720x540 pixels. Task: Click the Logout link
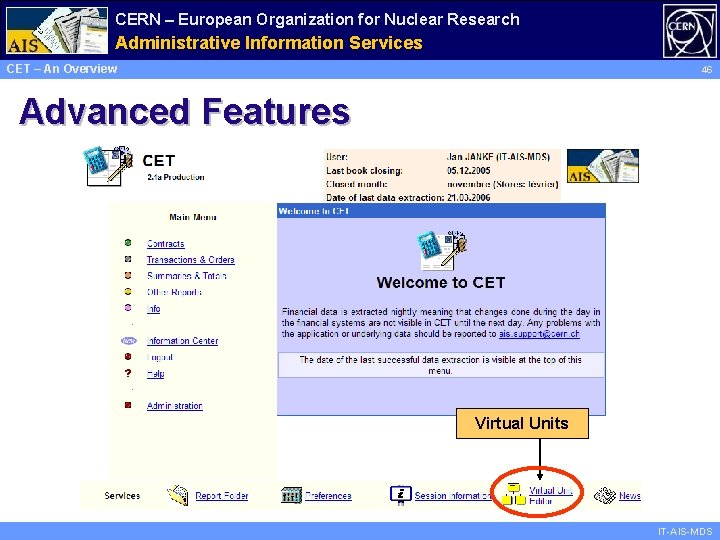(x=159, y=357)
